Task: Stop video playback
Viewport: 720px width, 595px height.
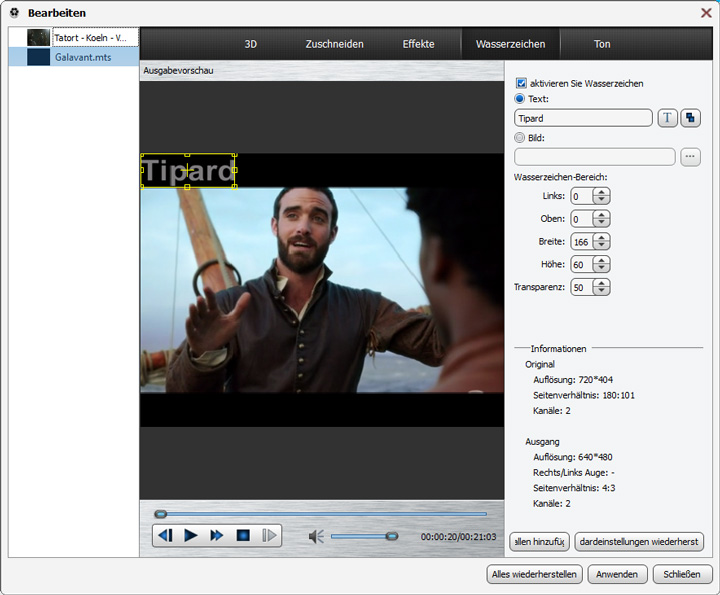Action: coord(243,535)
